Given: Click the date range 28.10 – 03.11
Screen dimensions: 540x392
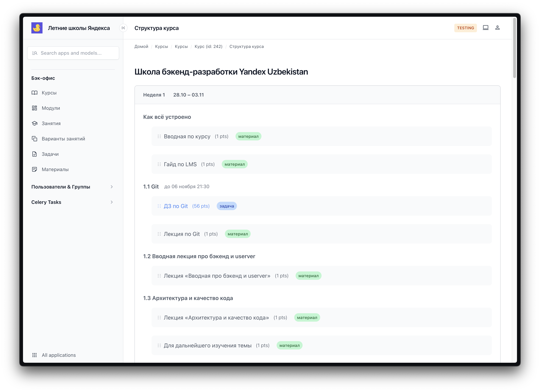Looking at the screenshot, I should pyautogui.click(x=189, y=95).
